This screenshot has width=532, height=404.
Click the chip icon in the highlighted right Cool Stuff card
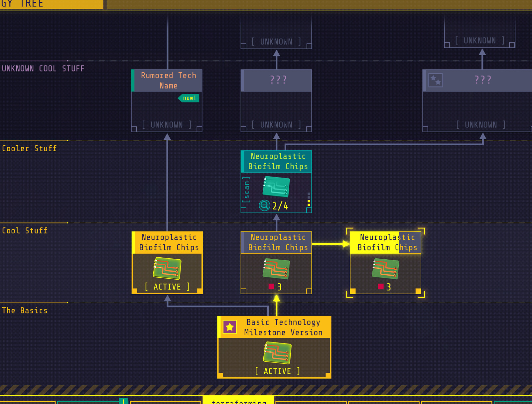tap(385, 269)
